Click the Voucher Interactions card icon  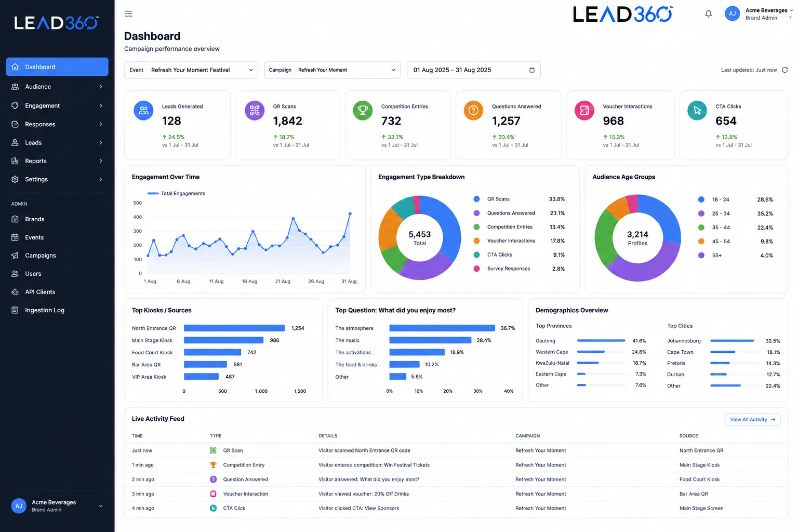(x=584, y=111)
